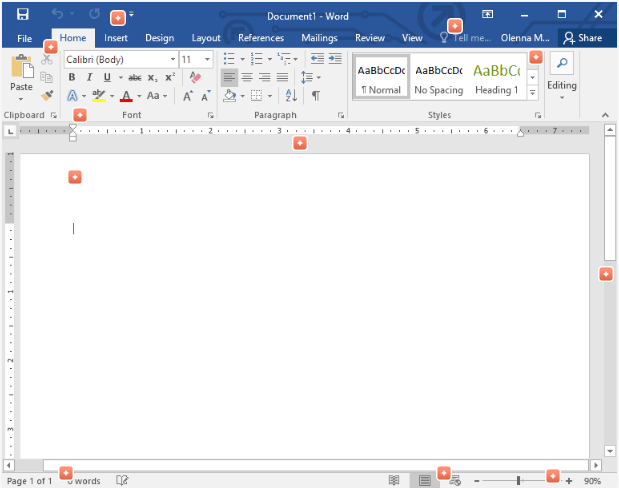Select the Format Painter brush icon
This screenshot has height=488, width=619.
tap(47, 95)
